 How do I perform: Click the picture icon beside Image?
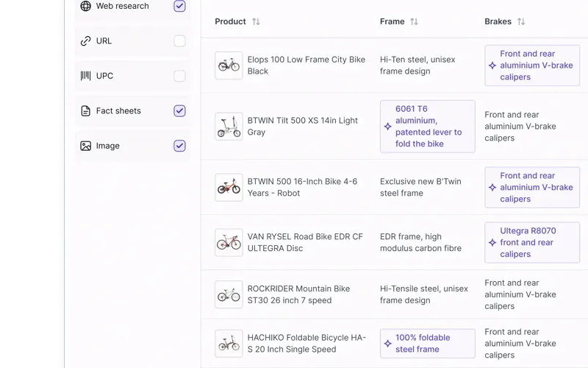[85, 146]
